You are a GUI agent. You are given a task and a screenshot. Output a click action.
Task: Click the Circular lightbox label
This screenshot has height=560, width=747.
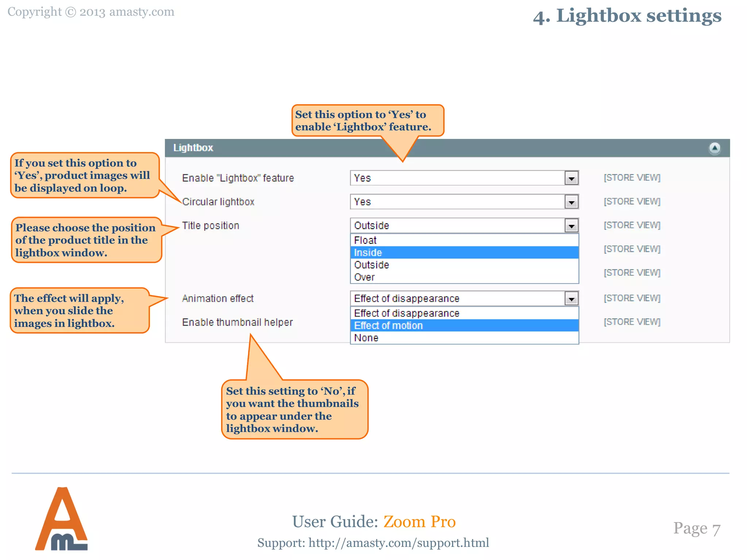click(x=218, y=202)
